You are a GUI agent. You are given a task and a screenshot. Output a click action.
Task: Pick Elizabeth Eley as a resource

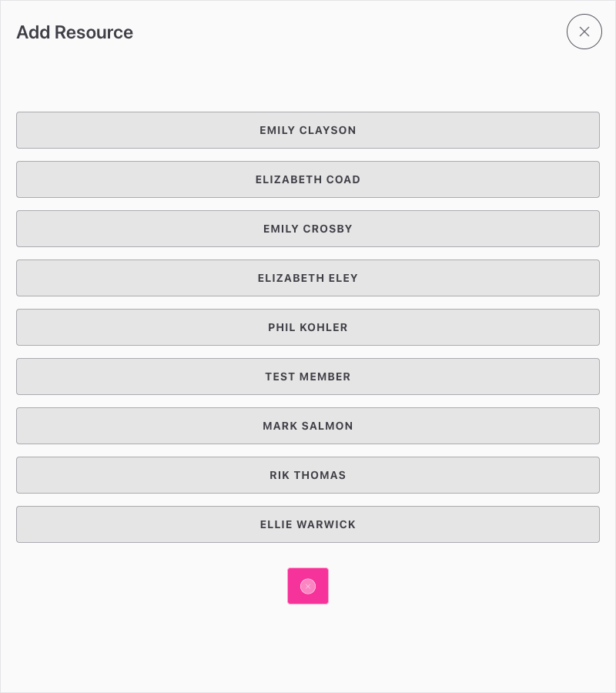tap(308, 278)
